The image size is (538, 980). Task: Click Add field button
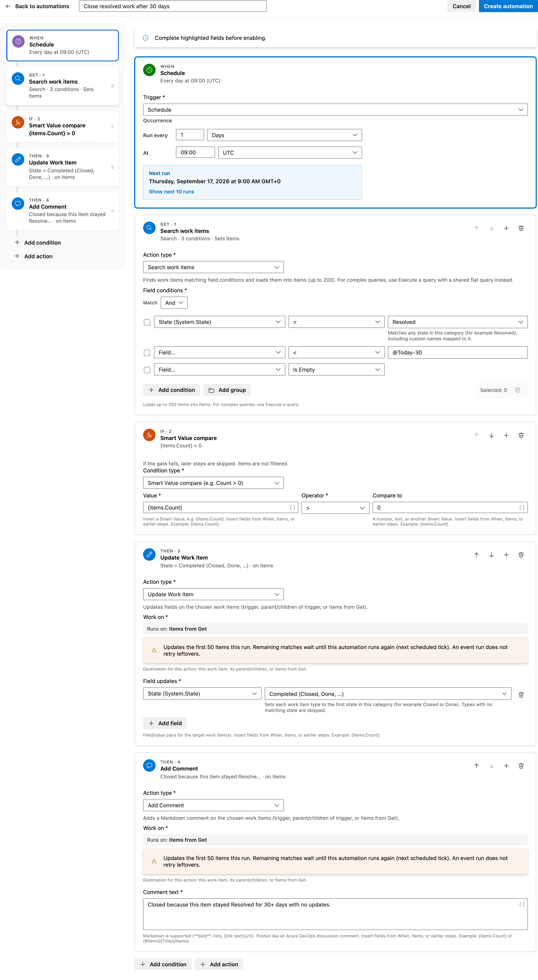coord(165,723)
